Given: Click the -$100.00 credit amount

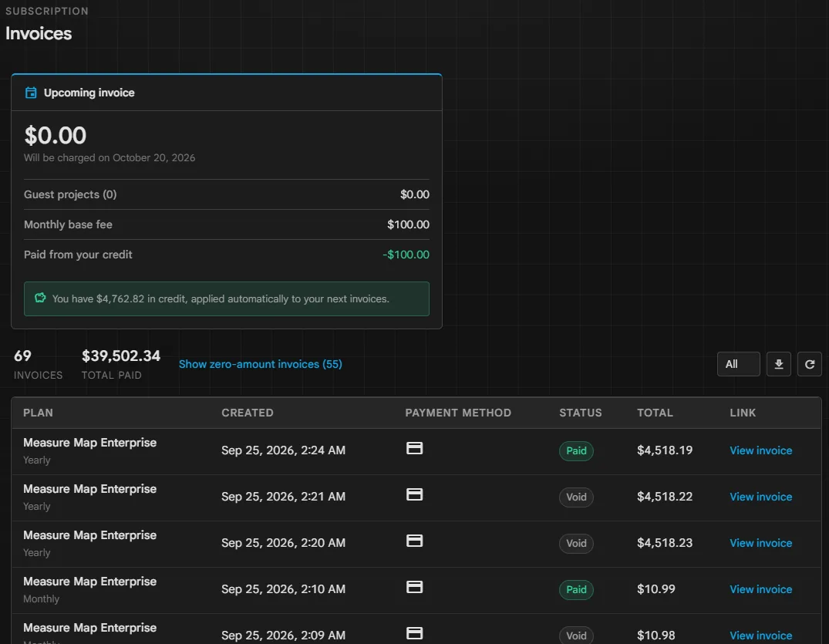Looking at the screenshot, I should pos(406,255).
